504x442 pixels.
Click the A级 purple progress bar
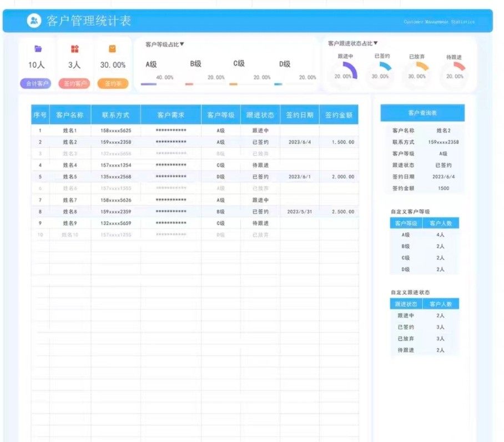click(149, 84)
